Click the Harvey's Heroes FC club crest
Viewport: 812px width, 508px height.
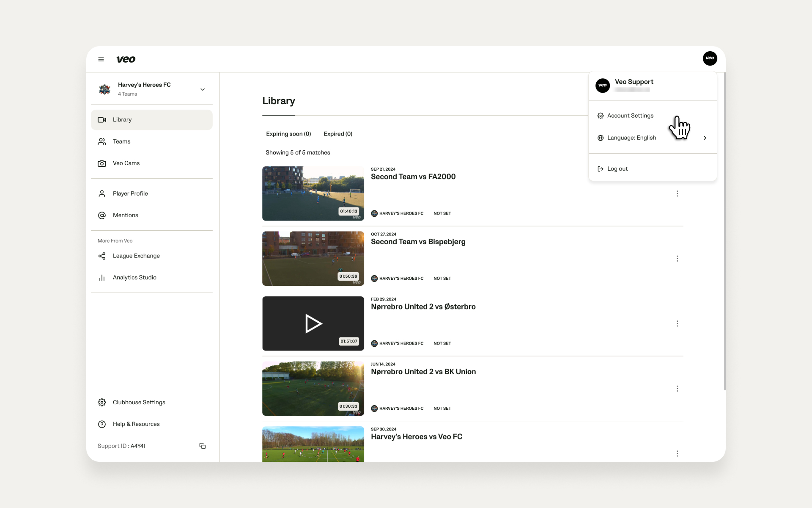[x=104, y=89]
